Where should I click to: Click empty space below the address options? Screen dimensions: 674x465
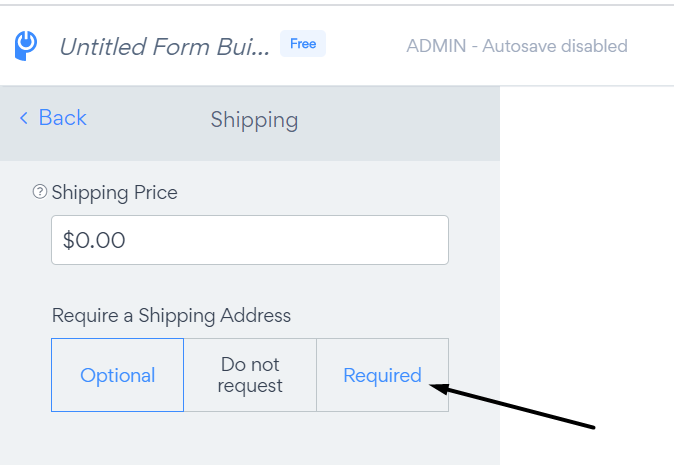tap(250, 439)
